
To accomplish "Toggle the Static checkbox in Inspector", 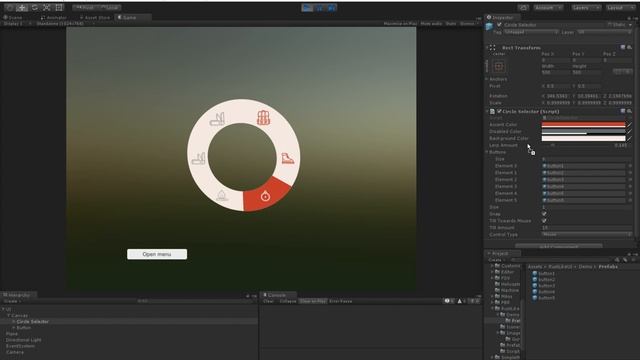I will tap(609, 24).
